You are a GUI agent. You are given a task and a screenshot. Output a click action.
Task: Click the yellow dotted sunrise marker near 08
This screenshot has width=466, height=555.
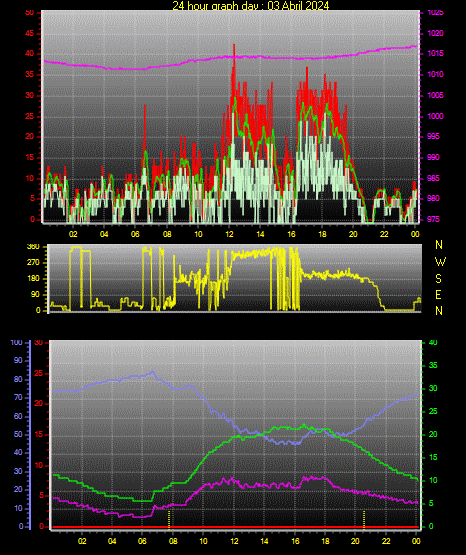pos(169,519)
